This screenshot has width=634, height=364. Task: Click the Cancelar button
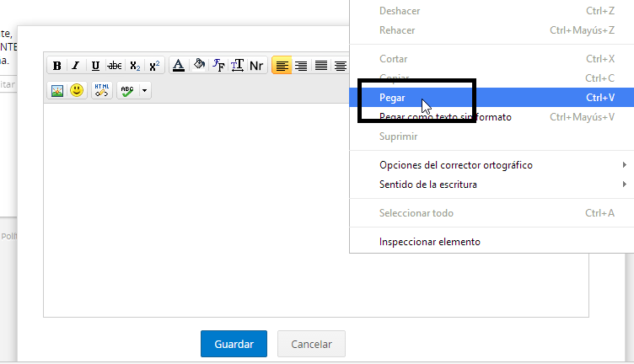pyautogui.click(x=311, y=344)
